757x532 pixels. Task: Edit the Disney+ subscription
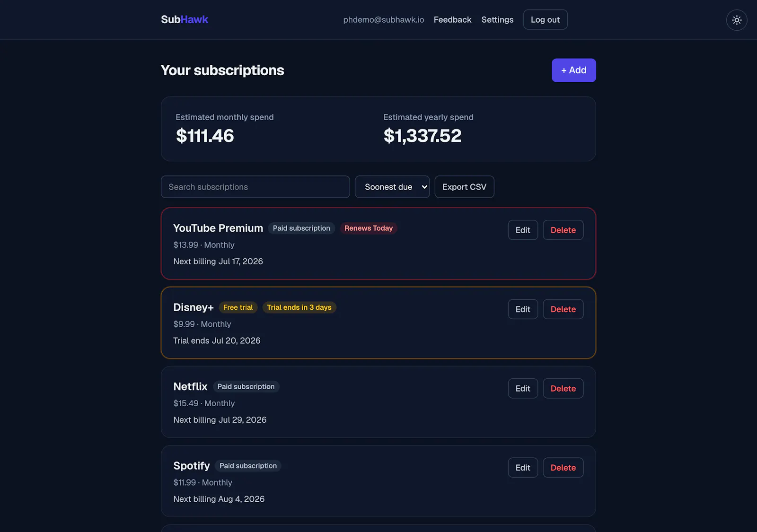pyautogui.click(x=523, y=309)
